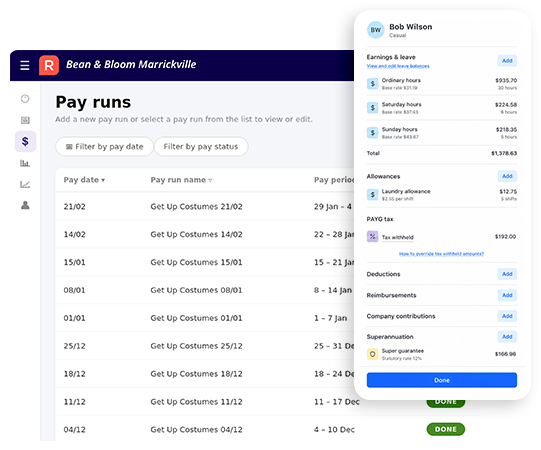
Task: Click the Laundry allowance dollar icon
Action: click(372, 195)
